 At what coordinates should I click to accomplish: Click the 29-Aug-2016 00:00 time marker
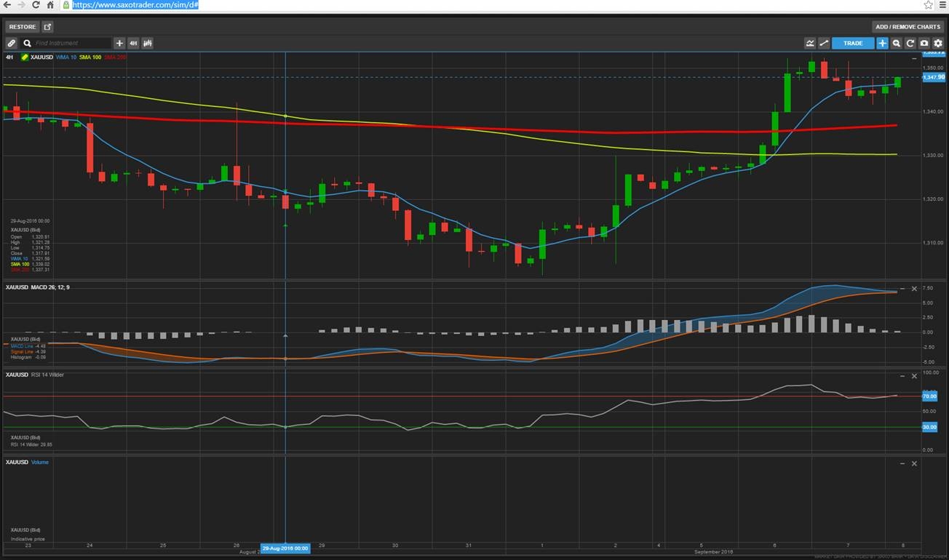point(285,548)
